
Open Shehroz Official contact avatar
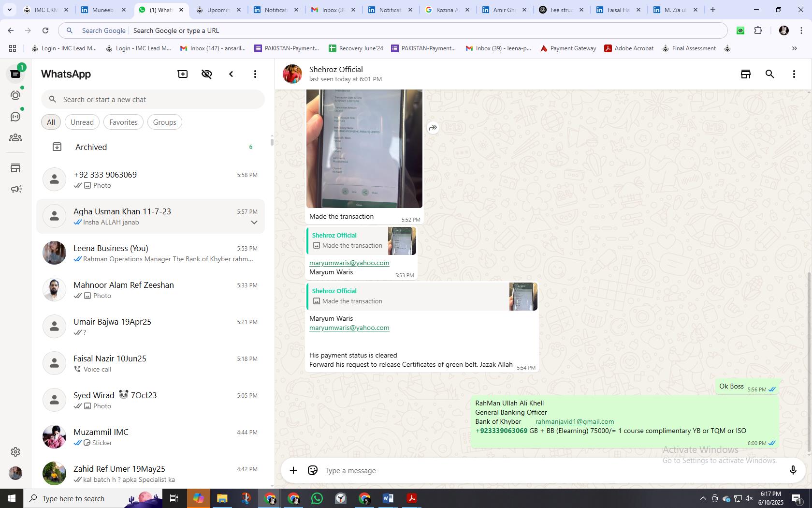(x=292, y=74)
